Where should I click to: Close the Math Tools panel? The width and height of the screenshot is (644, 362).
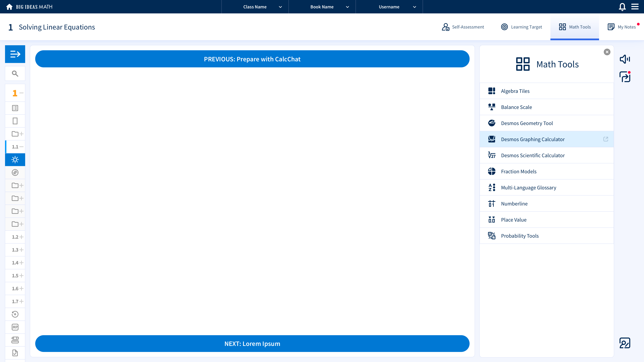tap(607, 52)
